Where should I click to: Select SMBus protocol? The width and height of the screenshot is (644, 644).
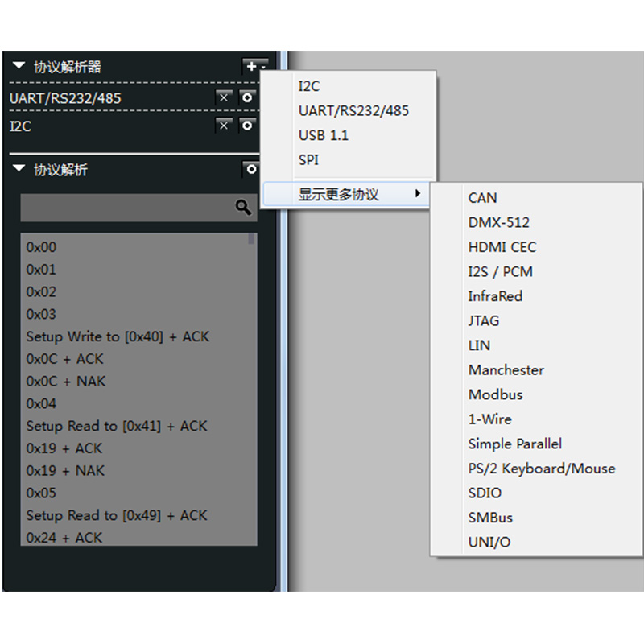point(536,518)
